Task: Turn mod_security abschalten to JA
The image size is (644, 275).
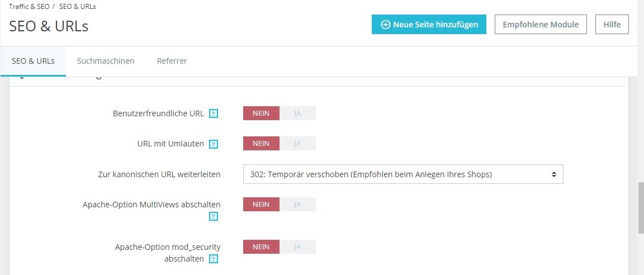Action: [x=297, y=246]
